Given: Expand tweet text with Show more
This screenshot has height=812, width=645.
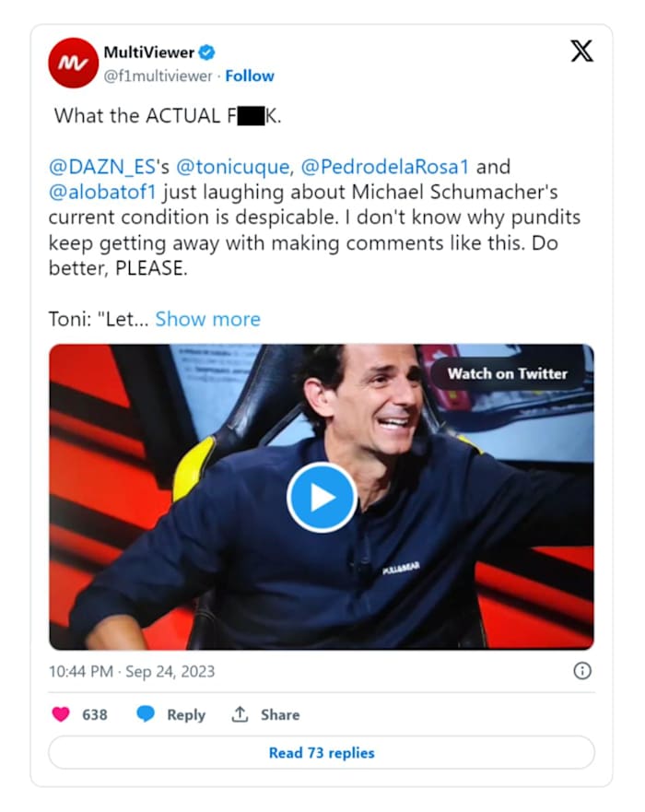Looking at the screenshot, I should (x=207, y=319).
